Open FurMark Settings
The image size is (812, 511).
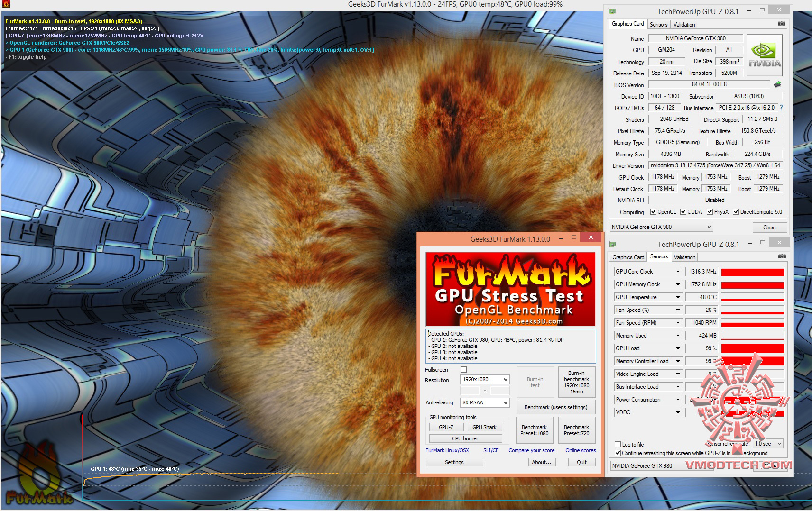[x=454, y=462]
